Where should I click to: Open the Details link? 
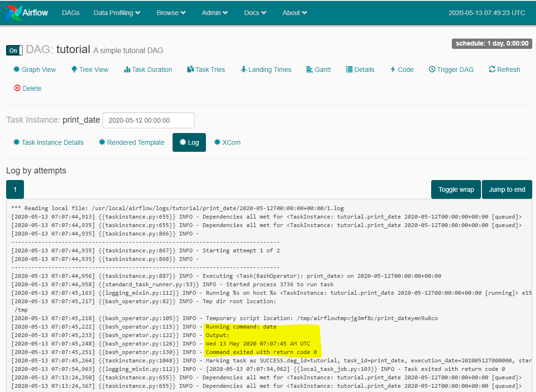360,70
